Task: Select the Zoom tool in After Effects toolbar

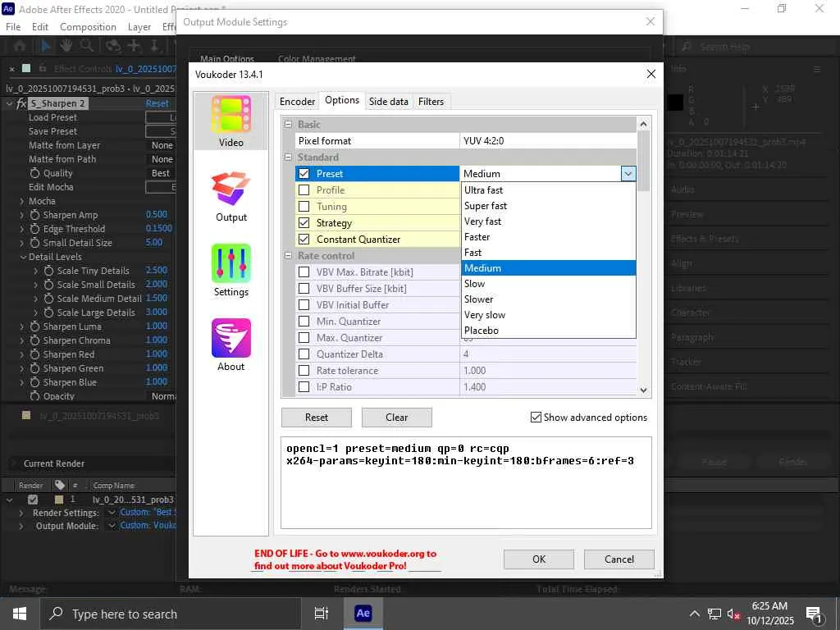Action: pyautogui.click(x=86, y=46)
